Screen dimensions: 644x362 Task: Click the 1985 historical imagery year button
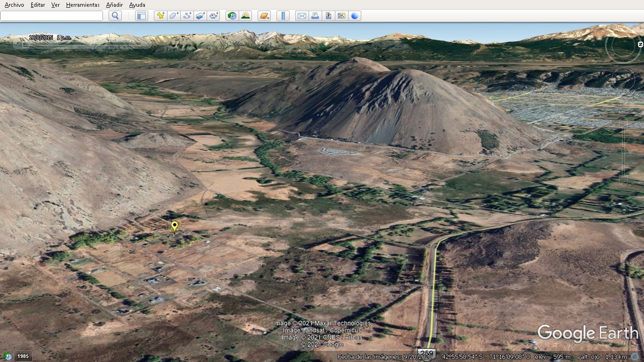pyautogui.click(x=23, y=356)
